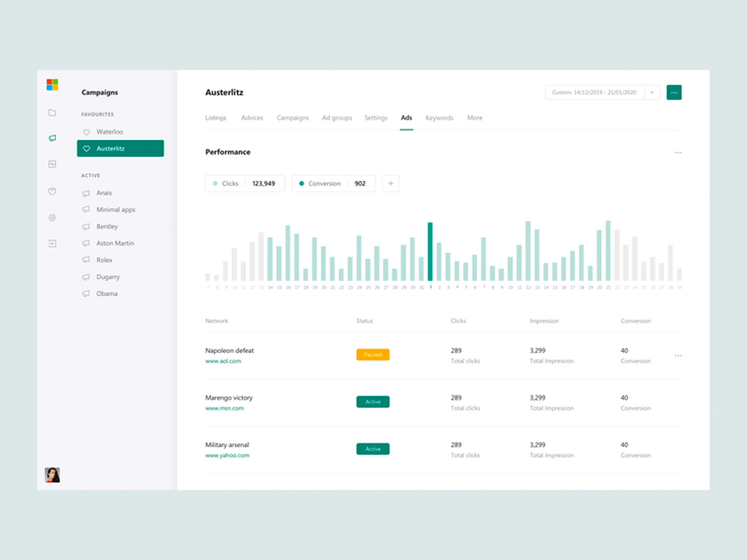Toggle the Conversion metric chip
This screenshot has width=747, height=560.
[x=333, y=183]
